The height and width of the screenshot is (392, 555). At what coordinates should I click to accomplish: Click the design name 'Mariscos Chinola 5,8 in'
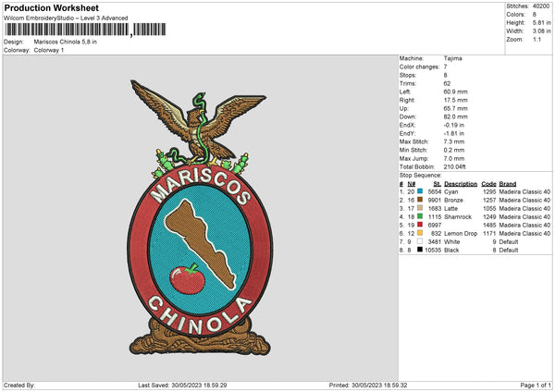[65, 42]
